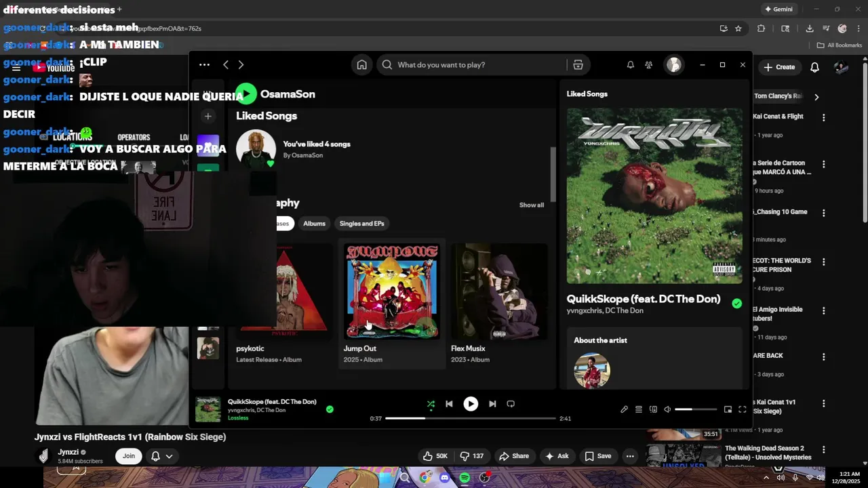Create playlist with plus icon in sidebar

[x=208, y=116]
